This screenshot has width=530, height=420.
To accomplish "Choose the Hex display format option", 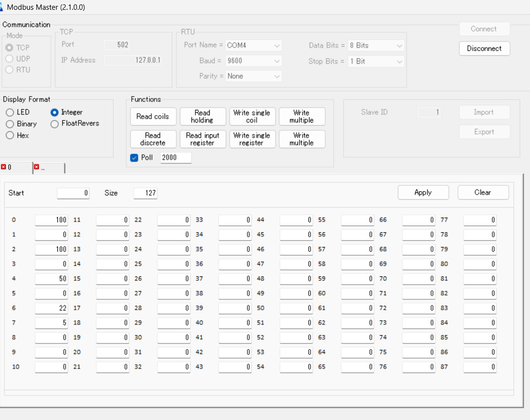I will 10,135.
